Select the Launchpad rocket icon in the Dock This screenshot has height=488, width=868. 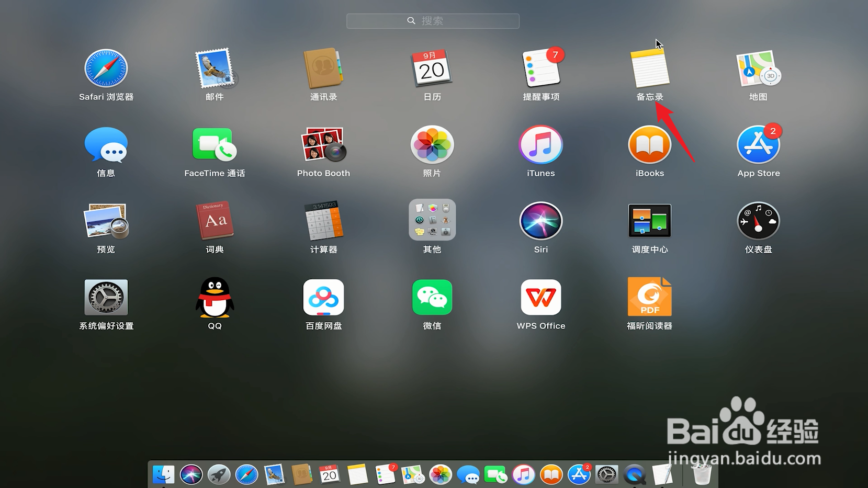pos(219,475)
